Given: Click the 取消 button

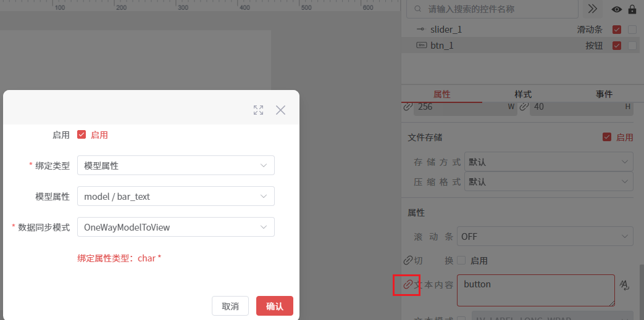Looking at the screenshot, I should 230,306.
